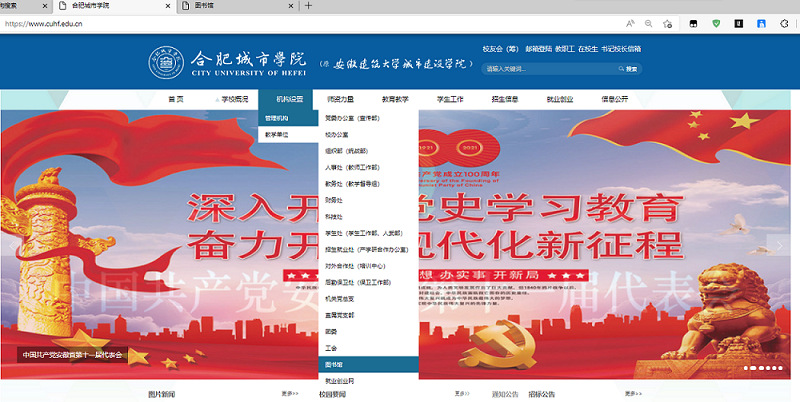Open 团委 from dropdown list
The image size is (800, 402).
point(368,332)
